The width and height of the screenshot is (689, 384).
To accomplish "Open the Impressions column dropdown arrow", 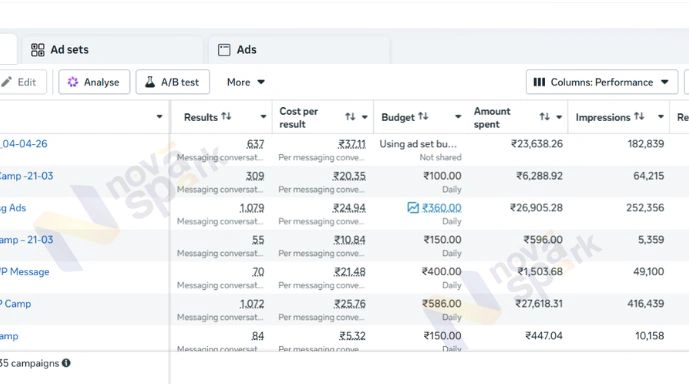I will tap(660, 117).
